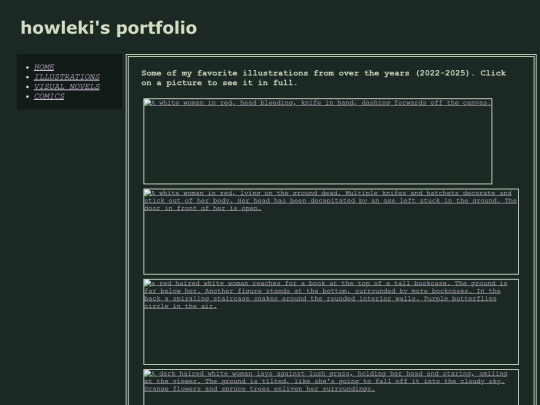Open the dark haired woman on grass illustration
The height and width of the screenshot is (405, 540).
tap(331, 387)
